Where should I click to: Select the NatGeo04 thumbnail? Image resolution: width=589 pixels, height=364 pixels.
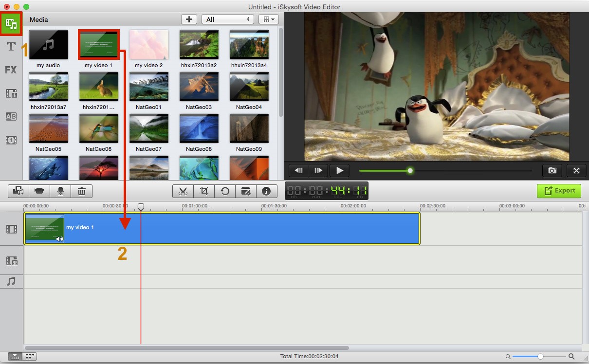[249, 87]
